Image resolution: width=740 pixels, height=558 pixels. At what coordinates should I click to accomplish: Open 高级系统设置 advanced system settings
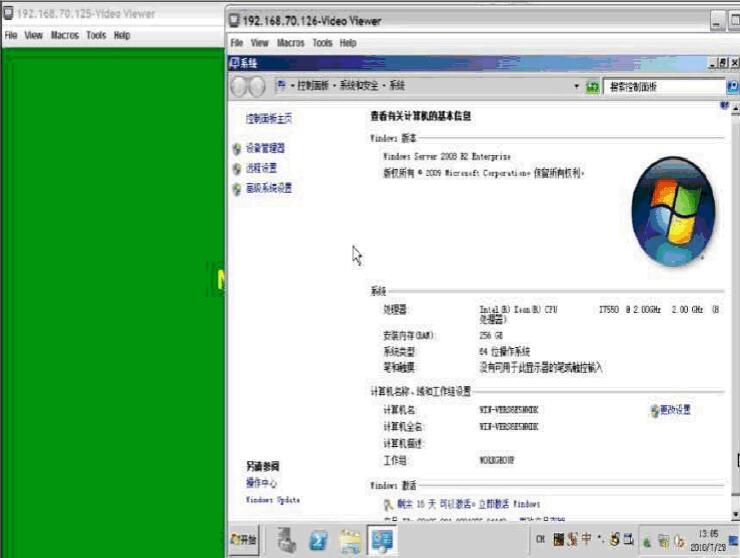pyautogui.click(x=269, y=188)
